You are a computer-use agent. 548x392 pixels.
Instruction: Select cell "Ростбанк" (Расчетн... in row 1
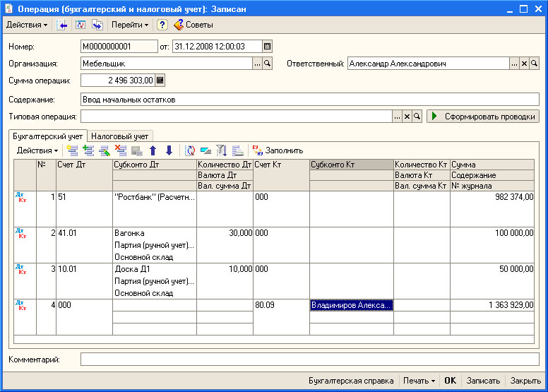pos(155,197)
